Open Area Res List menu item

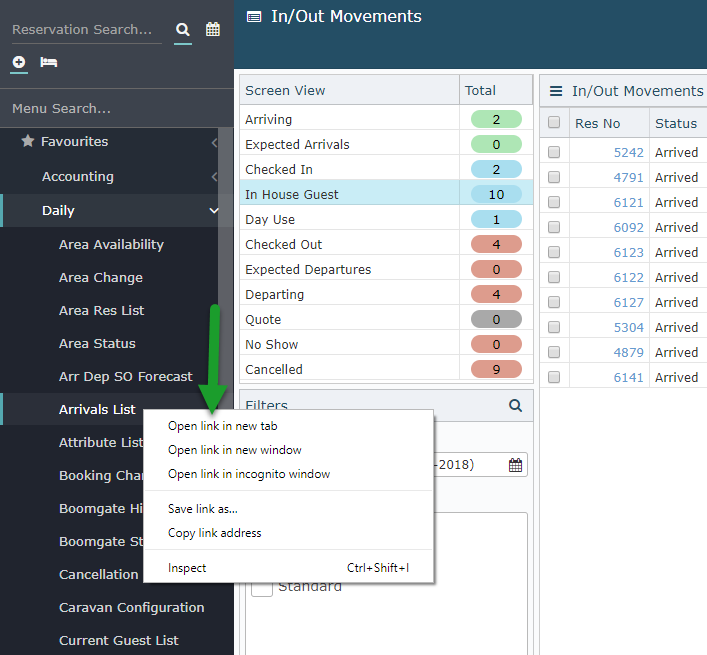pyautogui.click(x=101, y=311)
